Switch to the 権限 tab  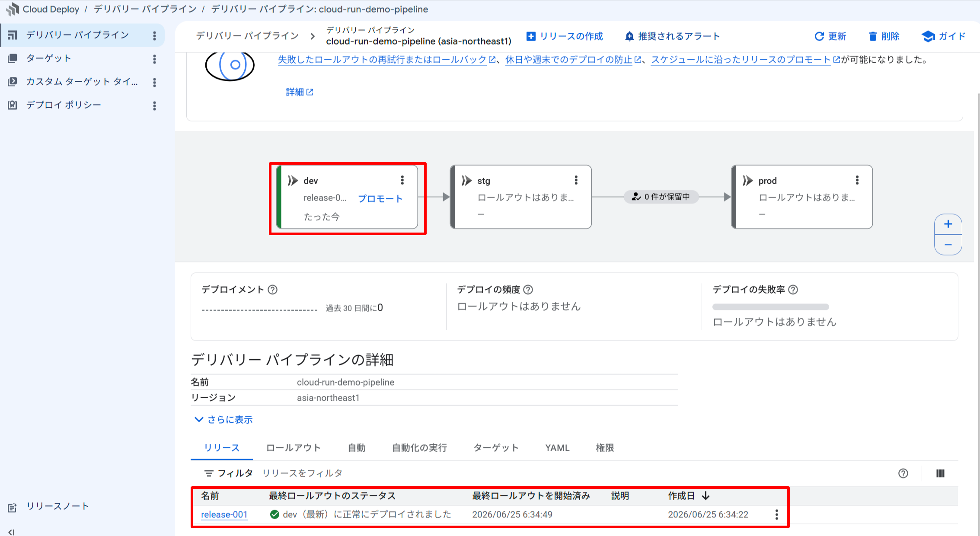[605, 448]
